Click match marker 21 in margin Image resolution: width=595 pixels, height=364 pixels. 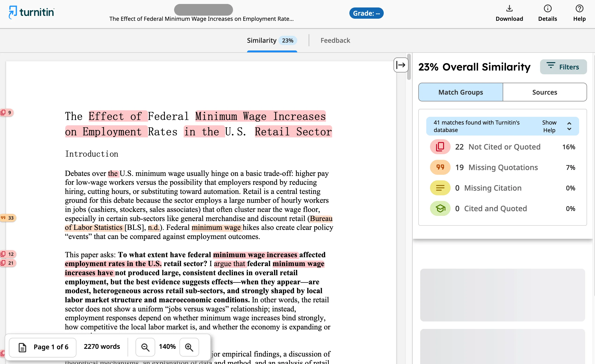click(8, 263)
